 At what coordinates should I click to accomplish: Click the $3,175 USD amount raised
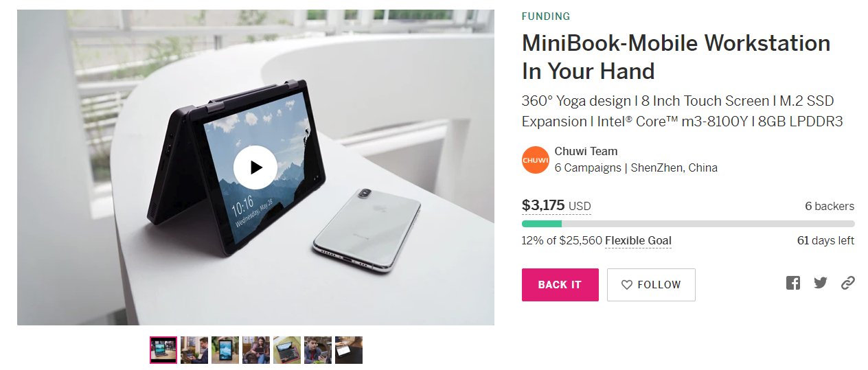[x=556, y=205]
